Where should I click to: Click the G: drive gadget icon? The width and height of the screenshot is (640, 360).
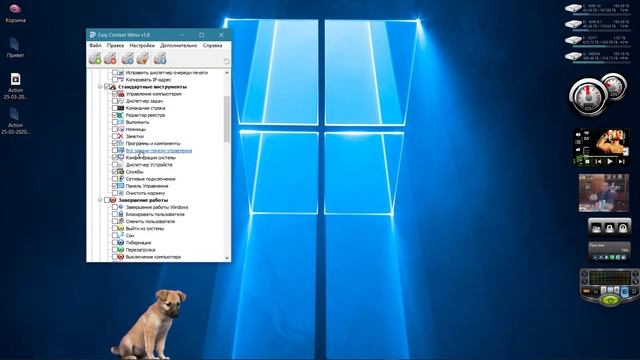coord(573,56)
